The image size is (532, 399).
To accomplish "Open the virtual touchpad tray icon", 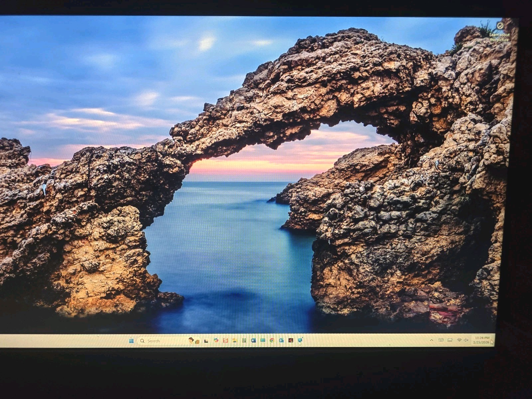I will [450, 340].
